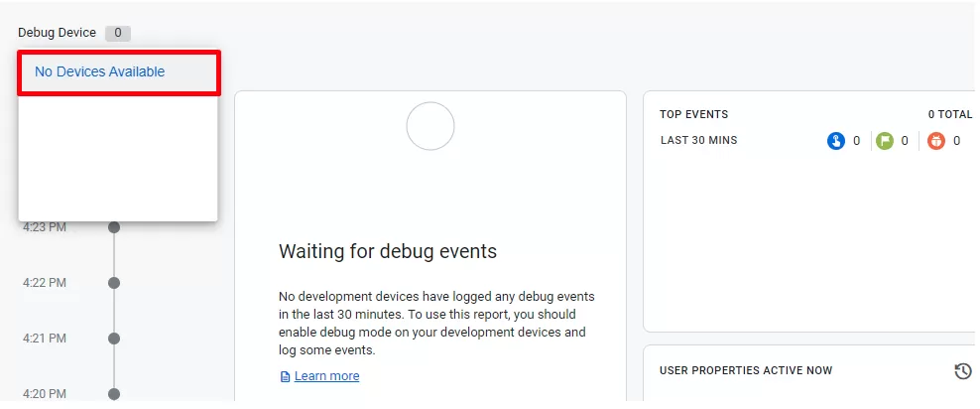This screenshot has width=980, height=409.
Task: Open the user properties history clock icon
Action: coord(963,371)
